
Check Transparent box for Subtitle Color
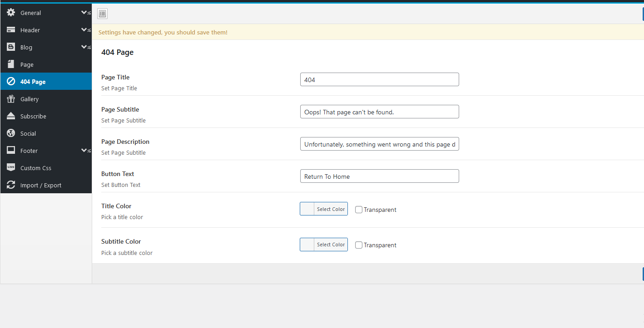[x=359, y=245]
